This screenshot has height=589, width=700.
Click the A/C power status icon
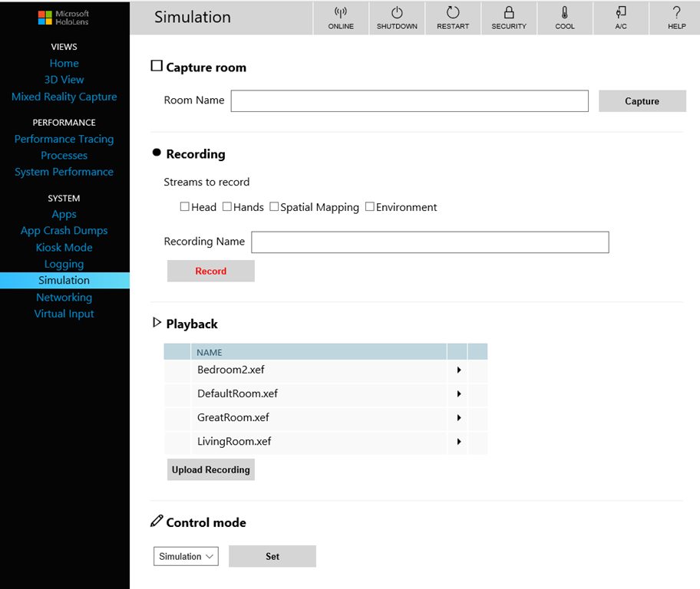click(x=620, y=13)
